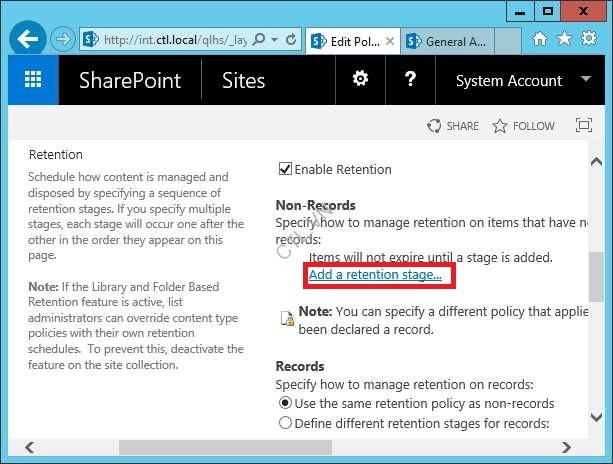
Task: Select Define different retention stages option
Action: pyautogui.click(x=286, y=423)
